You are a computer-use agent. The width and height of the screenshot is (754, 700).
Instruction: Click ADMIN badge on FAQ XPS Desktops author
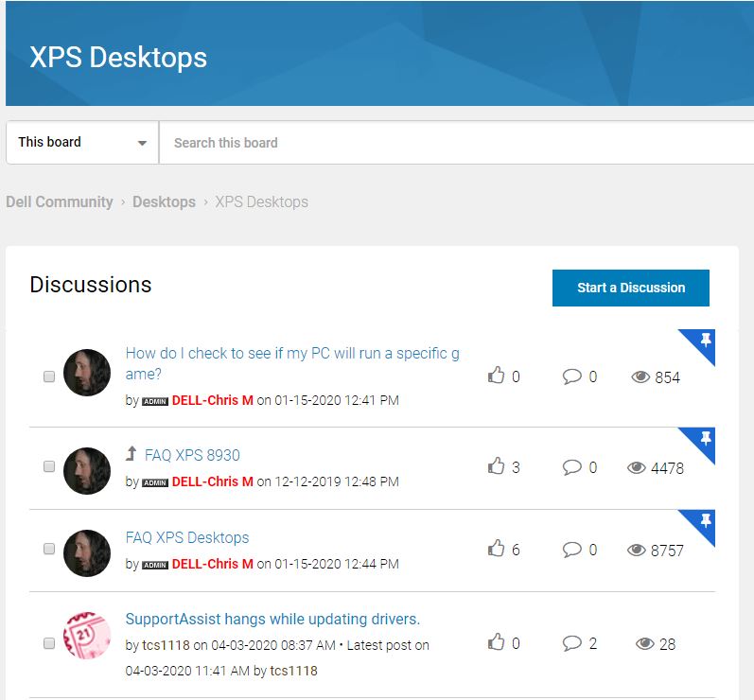(x=155, y=565)
